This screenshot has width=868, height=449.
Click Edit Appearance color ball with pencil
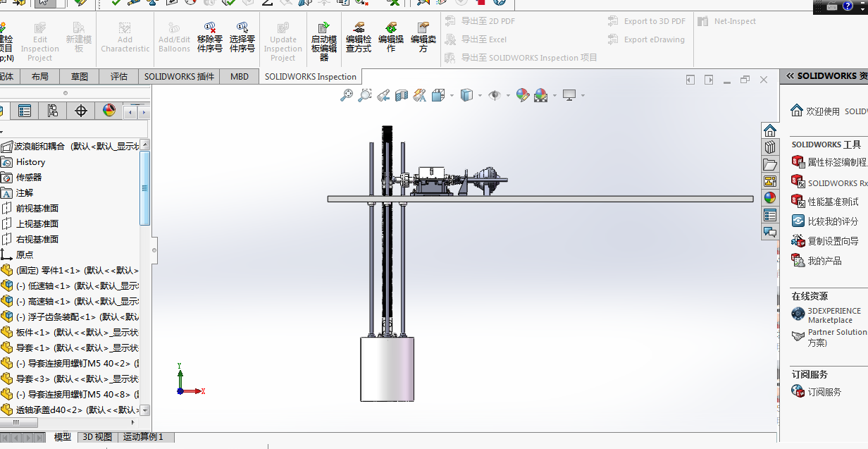pos(523,95)
